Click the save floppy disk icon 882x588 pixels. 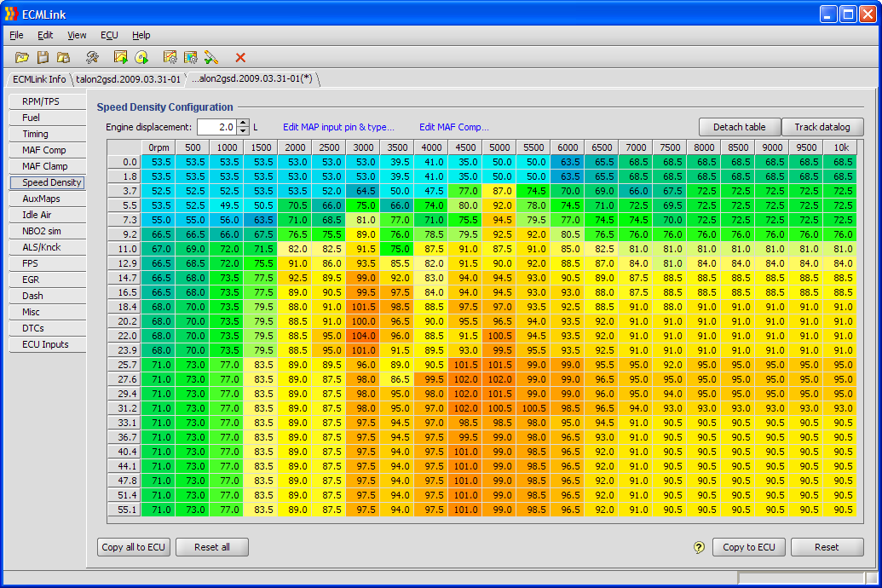coord(43,57)
